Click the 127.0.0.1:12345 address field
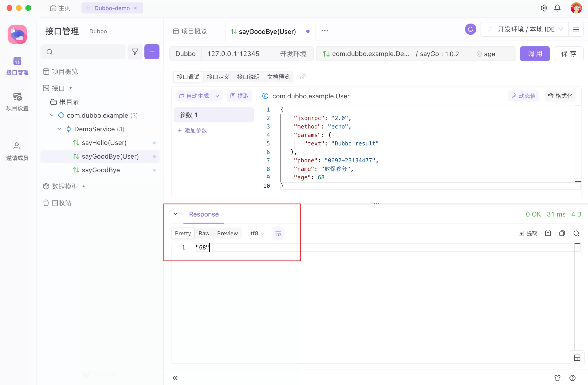Screen dimensions: 588x385 point(233,54)
